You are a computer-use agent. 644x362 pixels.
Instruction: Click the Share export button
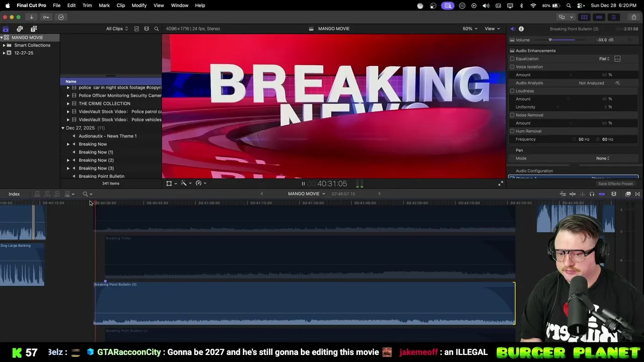tap(633, 17)
